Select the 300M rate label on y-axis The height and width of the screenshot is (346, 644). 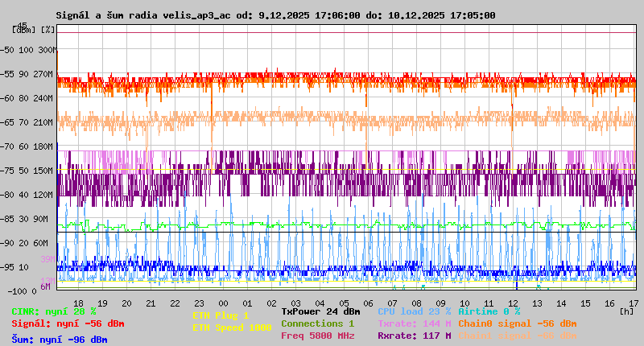tap(47, 50)
